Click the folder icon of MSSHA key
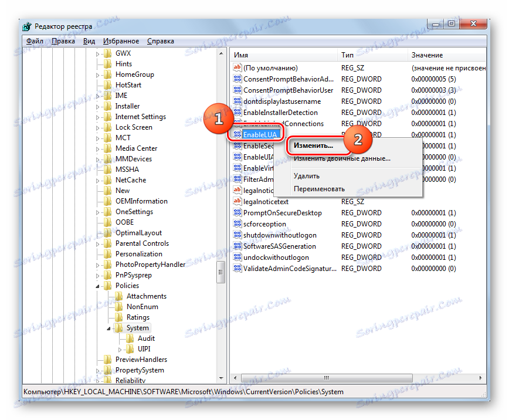This screenshot has height=420, width=509. [108, 170]
